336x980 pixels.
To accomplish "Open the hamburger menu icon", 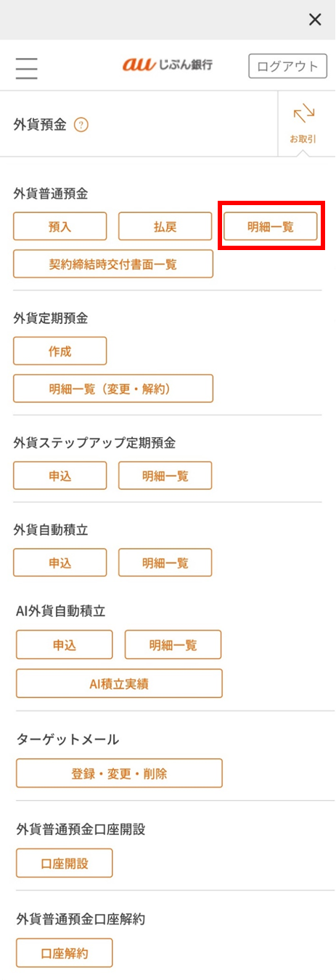I will [x=26, y=67].
